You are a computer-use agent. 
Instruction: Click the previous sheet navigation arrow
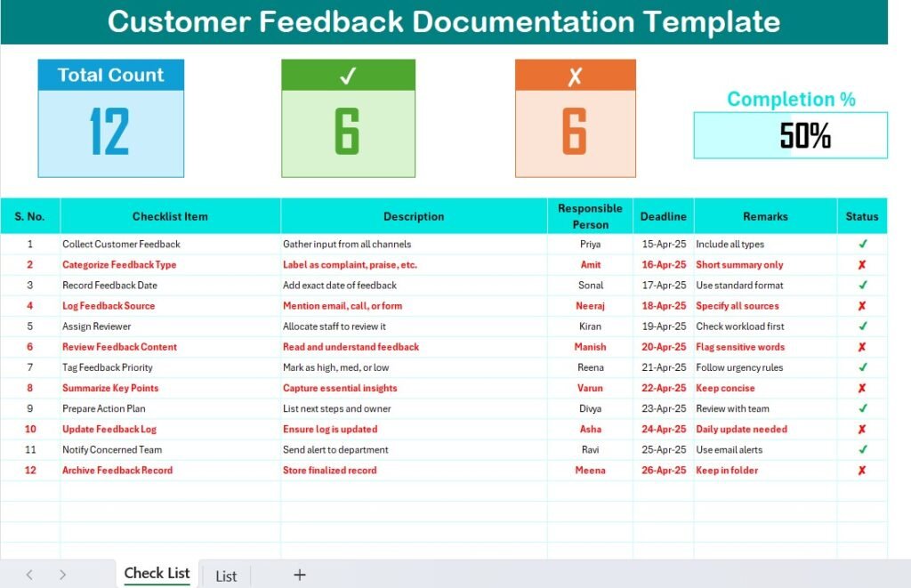tap(28, 574)
